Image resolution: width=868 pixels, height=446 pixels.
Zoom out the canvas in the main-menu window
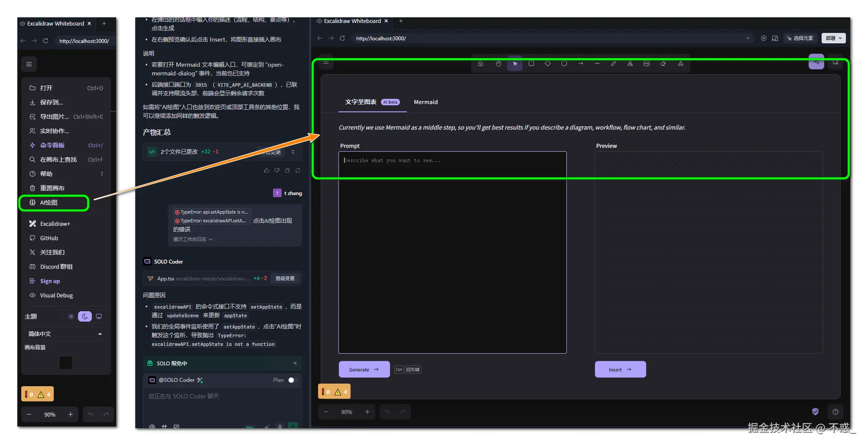29,414
